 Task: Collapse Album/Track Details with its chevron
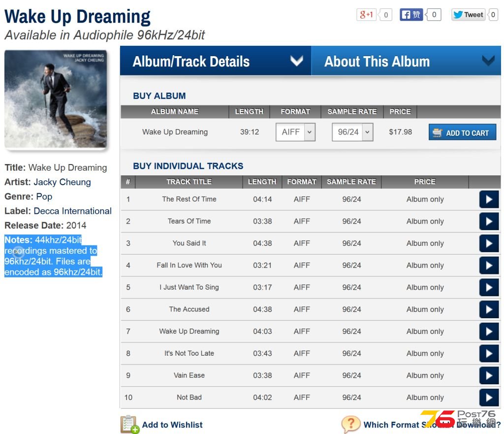296,61
